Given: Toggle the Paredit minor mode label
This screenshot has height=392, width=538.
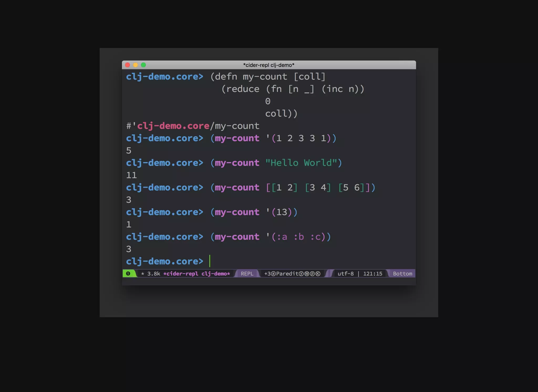Looking at the screenshot, I should (x=287, y=274).
